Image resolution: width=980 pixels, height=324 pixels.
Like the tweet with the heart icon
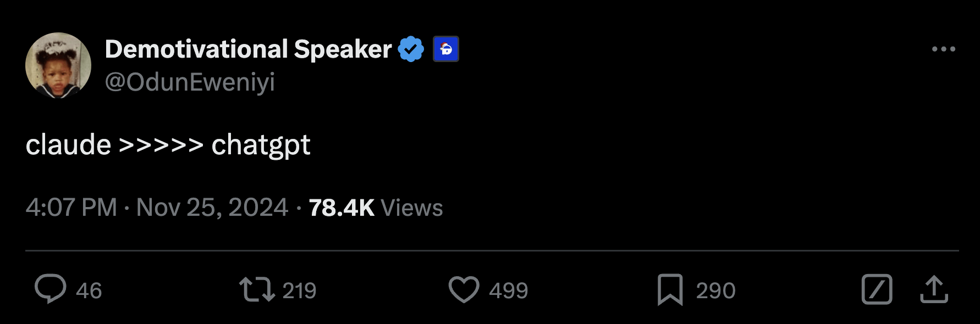tap(464, 289)
